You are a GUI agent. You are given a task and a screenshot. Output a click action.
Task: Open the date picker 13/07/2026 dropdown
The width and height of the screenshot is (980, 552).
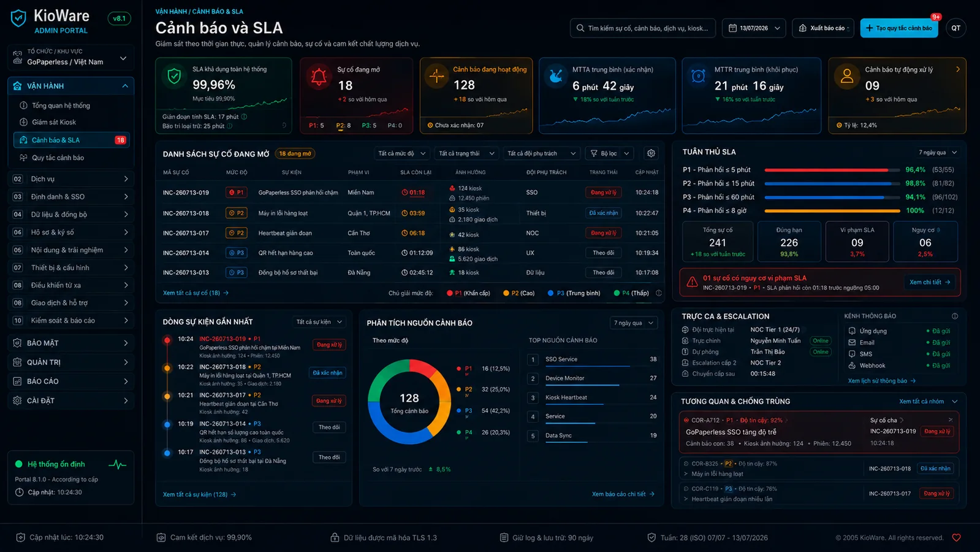(754, 28)
